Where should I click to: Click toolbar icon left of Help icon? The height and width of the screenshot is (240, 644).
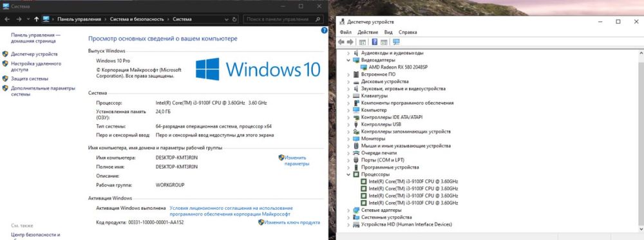(x=363, y=42)
